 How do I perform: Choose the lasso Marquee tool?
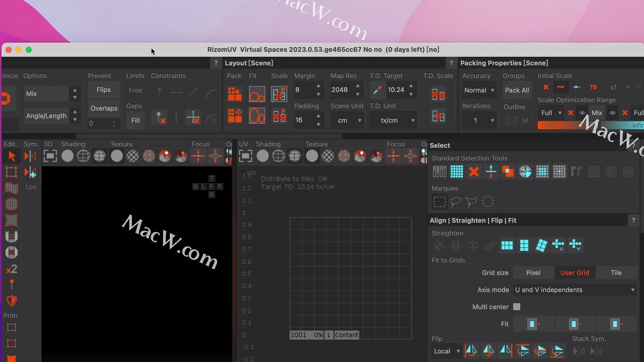[x=456, y=202]
